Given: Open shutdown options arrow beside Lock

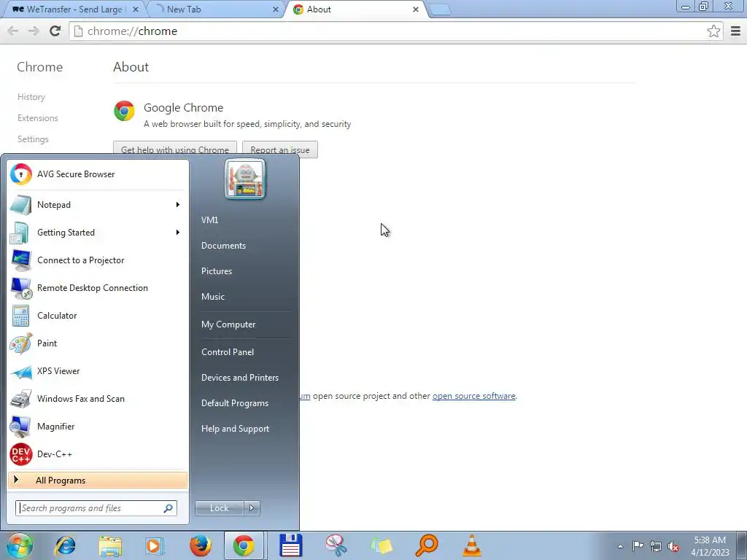Looking at the screenshot, I should pyautogui.click(x=252, y=508).
